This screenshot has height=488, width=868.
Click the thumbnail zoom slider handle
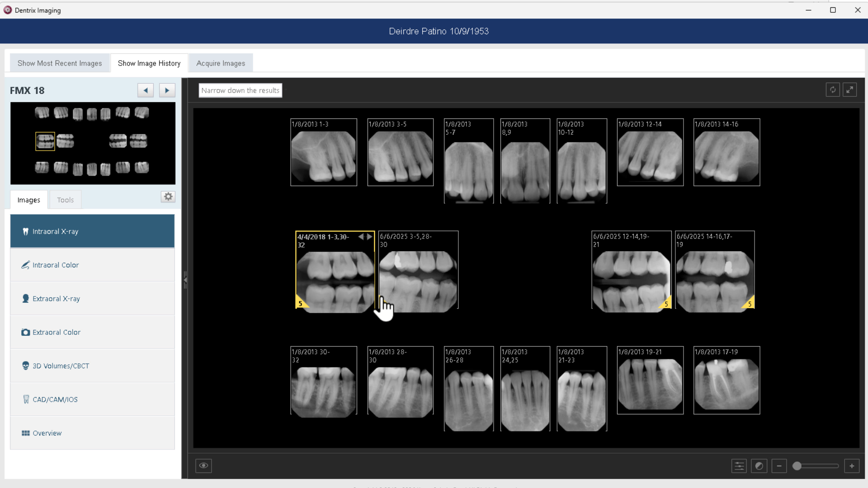pos(797,466)
